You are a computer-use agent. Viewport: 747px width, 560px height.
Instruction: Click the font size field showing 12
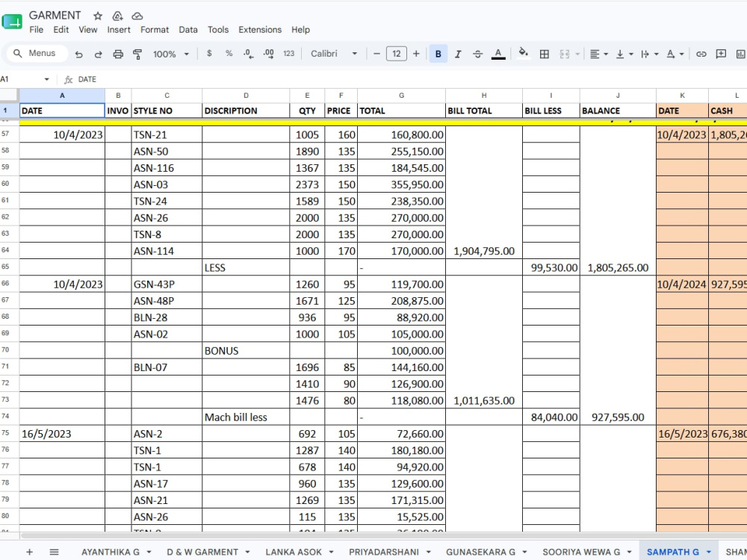(x=397, y=54)
